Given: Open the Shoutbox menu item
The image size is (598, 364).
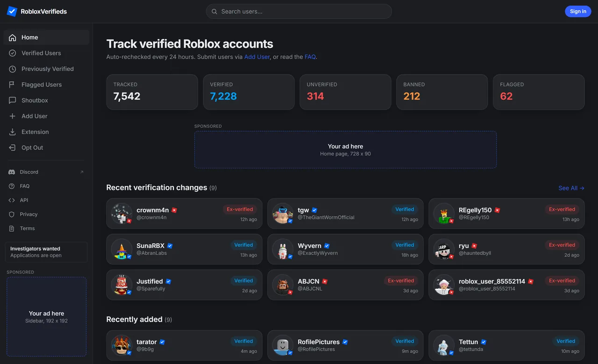Looking at the screenshot, I should [x=46, y=100].
